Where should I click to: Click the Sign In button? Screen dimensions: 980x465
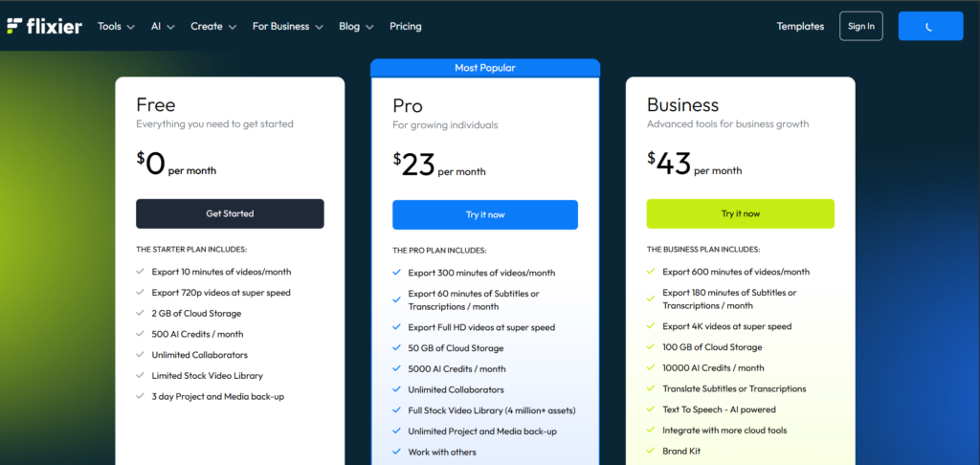click(861, 26)
